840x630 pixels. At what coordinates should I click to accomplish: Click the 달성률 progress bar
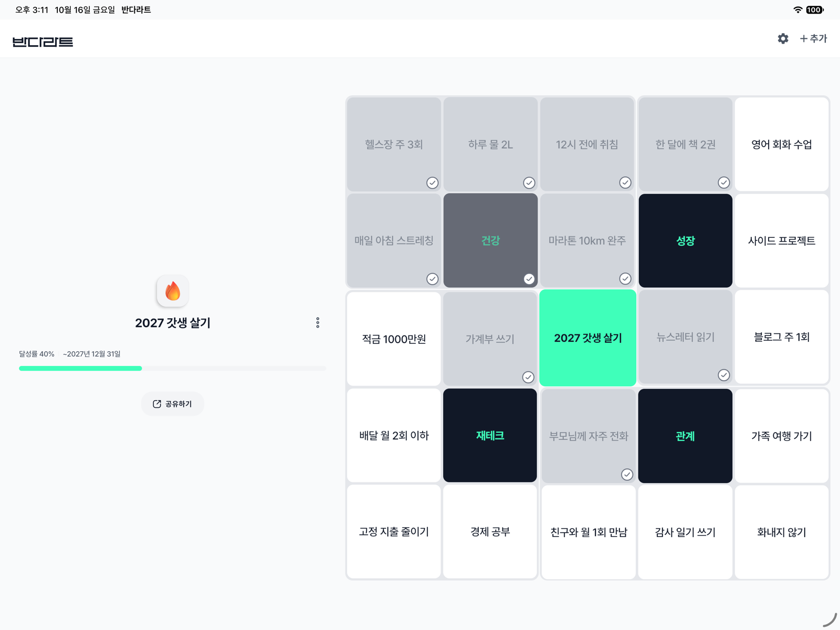tap(172, 369)
